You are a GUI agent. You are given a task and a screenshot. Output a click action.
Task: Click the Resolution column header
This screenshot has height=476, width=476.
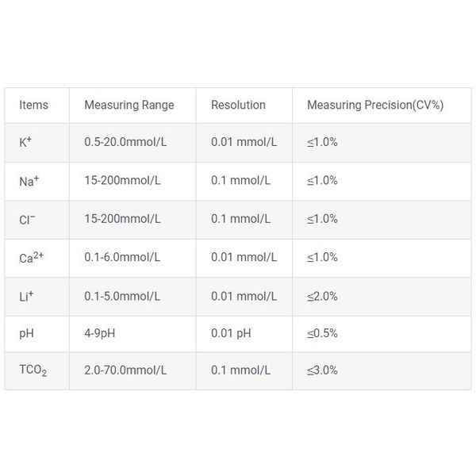[x=238, y=105]
